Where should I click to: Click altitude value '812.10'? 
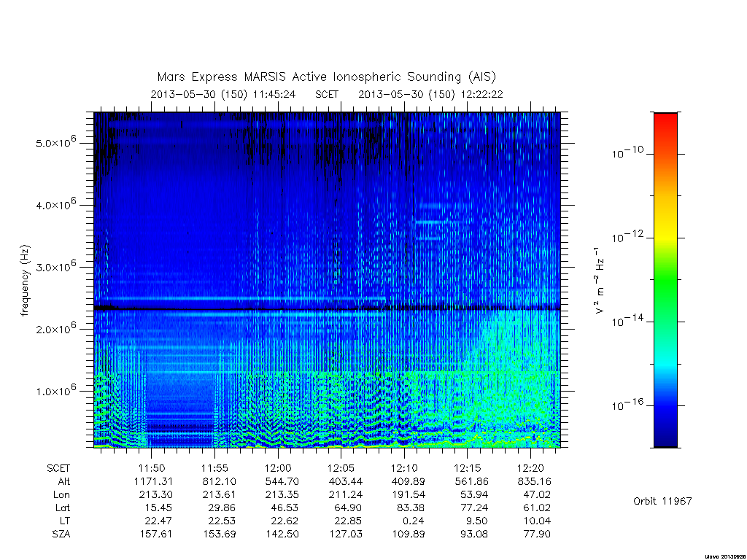pos(219,481)
